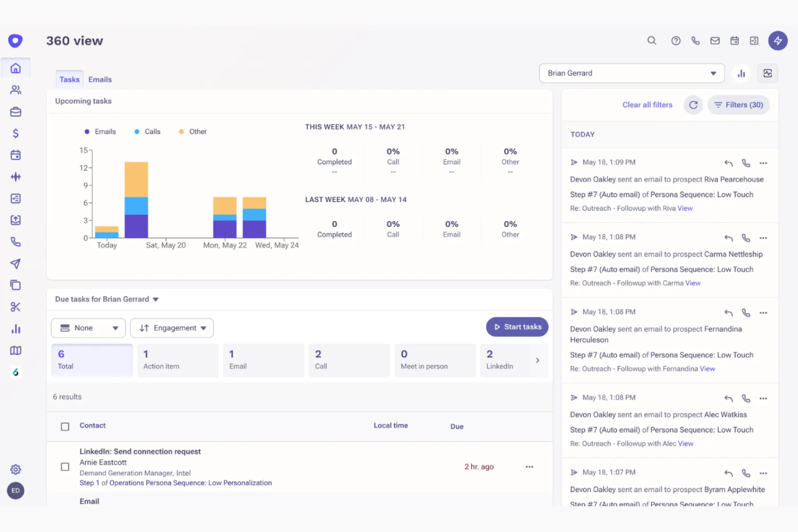Open the Filters (30) button

[739, 105]
